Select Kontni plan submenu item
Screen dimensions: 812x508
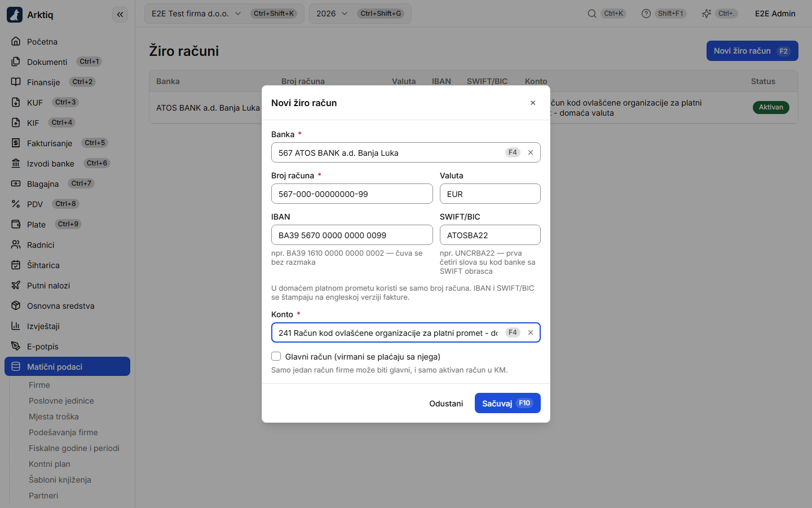[50, 464]
